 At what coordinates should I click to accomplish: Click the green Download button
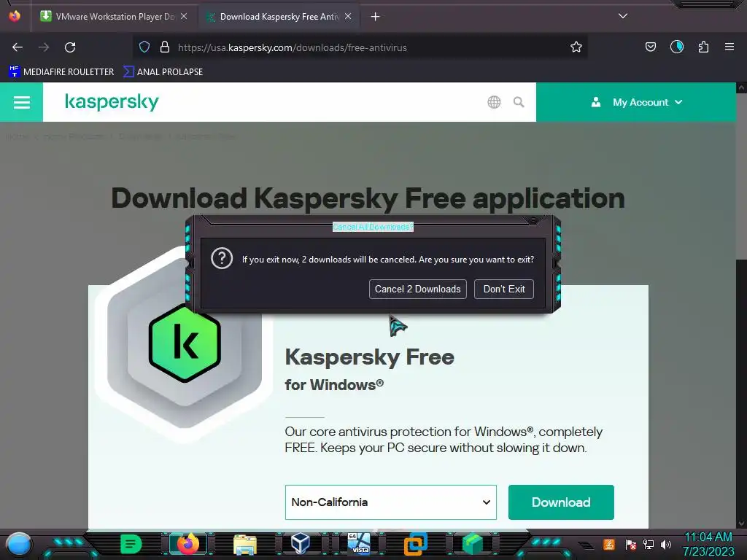pos(561,502)
